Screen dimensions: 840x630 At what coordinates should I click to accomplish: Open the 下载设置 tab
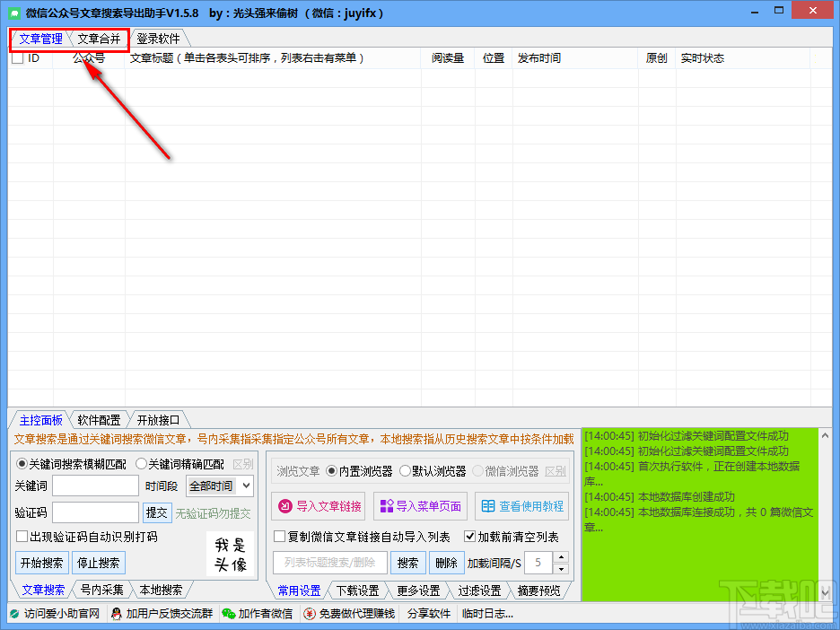pyautogui.click(x=357, y=591)
